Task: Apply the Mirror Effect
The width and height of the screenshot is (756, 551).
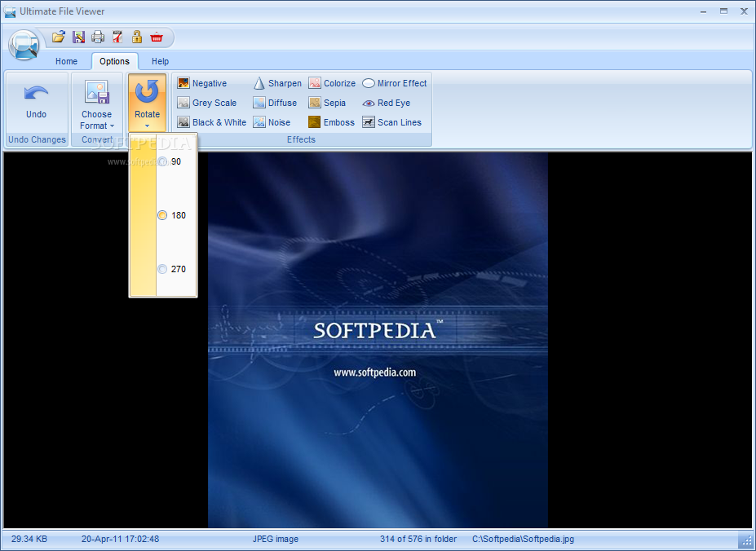Action: [395, 83]
